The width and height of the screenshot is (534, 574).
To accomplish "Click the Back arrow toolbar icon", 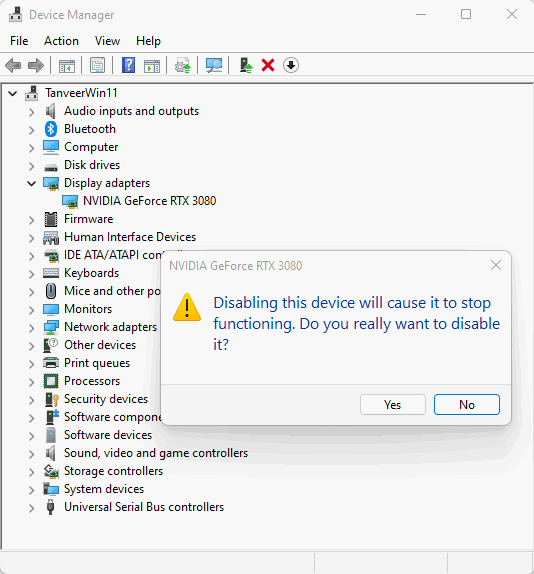I will (13, 66).
